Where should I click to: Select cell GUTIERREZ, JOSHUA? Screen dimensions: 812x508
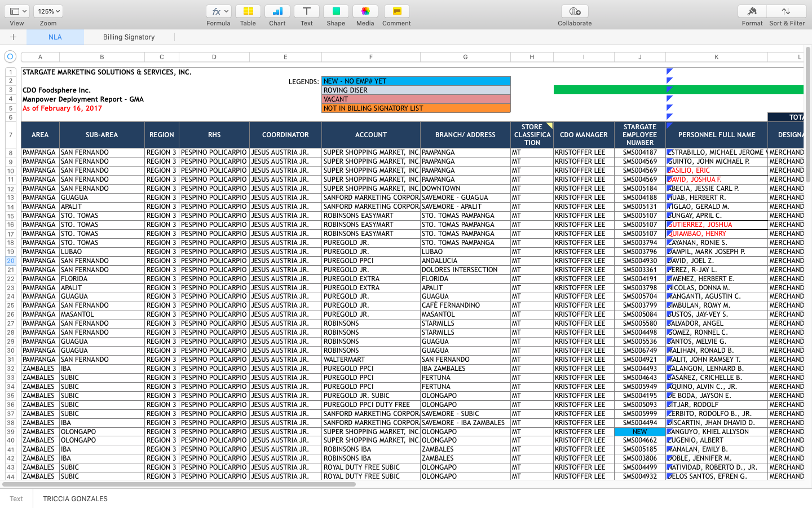717,225
